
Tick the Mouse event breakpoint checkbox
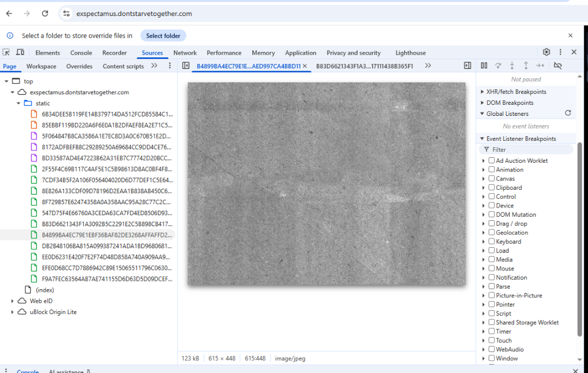click(491, 269)
